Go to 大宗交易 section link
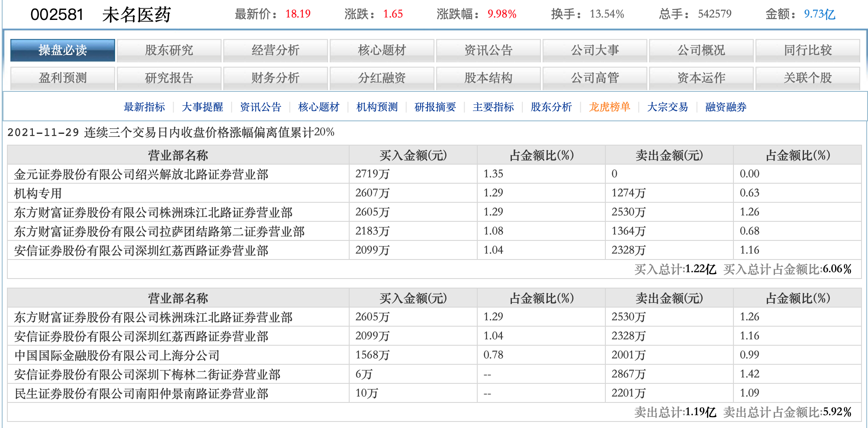 pos(667,107)
